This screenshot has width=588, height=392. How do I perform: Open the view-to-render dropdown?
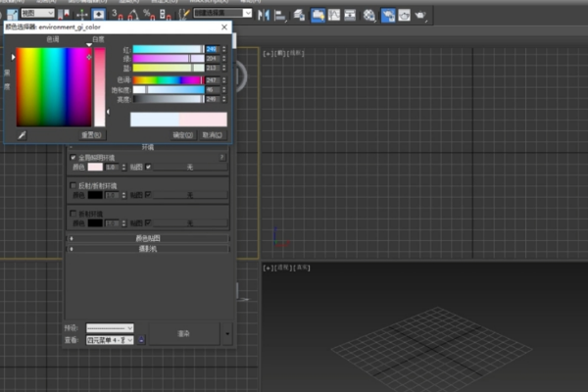(110, 340)
